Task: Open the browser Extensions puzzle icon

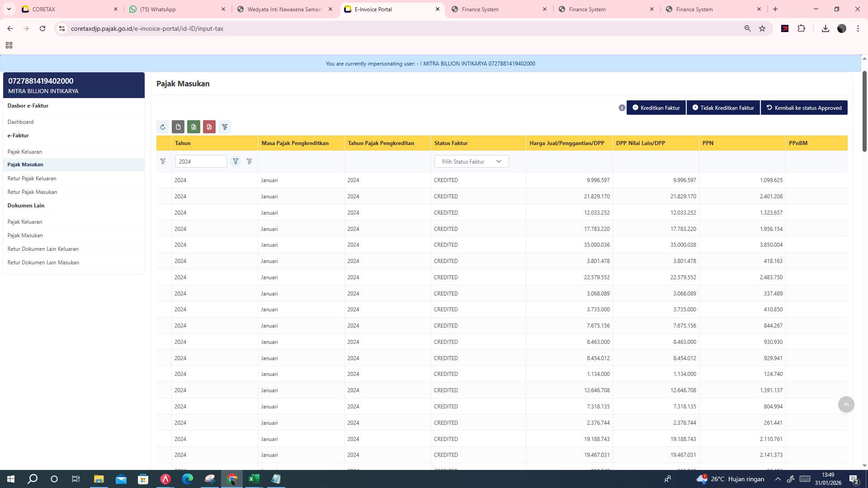Action: 801,28
